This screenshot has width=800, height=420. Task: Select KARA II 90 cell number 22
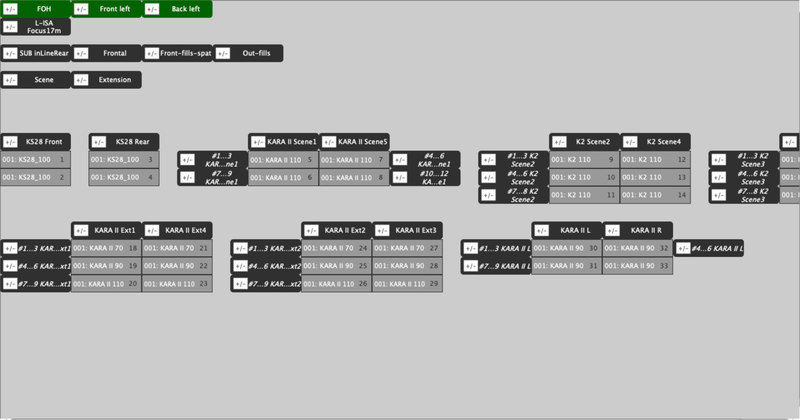(x=177, y=266)
